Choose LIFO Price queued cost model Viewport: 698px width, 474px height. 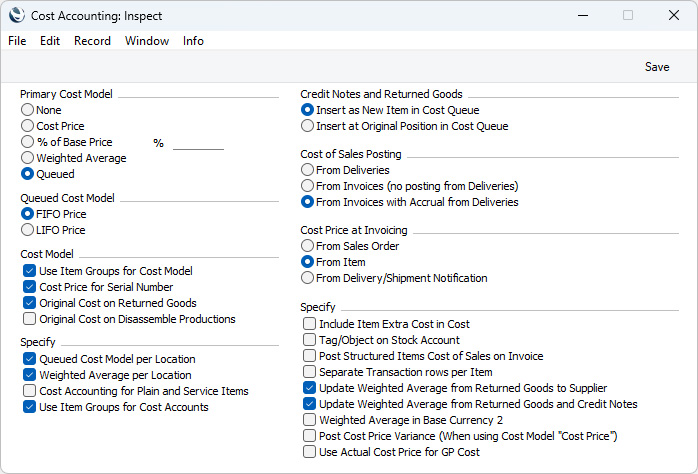(28, 230)
